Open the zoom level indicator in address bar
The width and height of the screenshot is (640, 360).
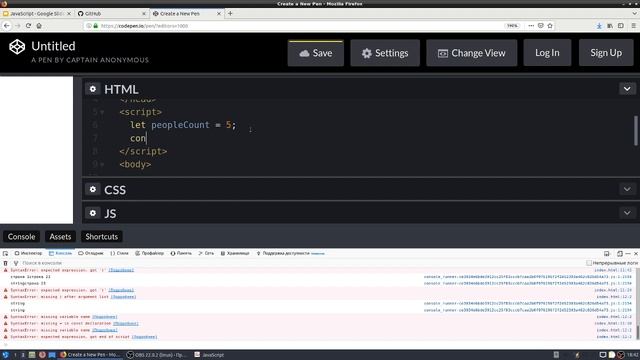pos(512,26)
